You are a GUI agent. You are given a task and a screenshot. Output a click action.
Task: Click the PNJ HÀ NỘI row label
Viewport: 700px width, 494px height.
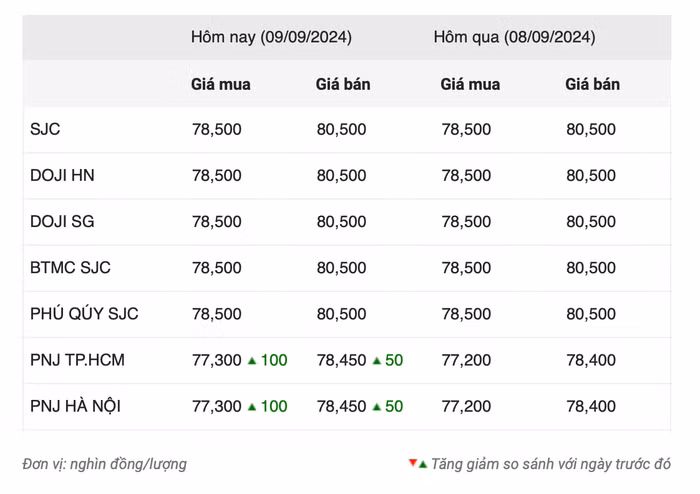tap(76, 406)
